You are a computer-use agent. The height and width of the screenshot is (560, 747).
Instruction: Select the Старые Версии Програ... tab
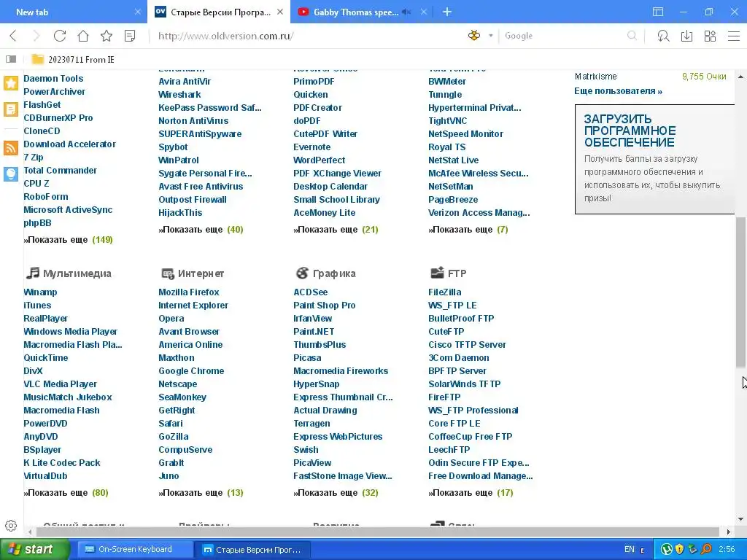tap(219, 12)
